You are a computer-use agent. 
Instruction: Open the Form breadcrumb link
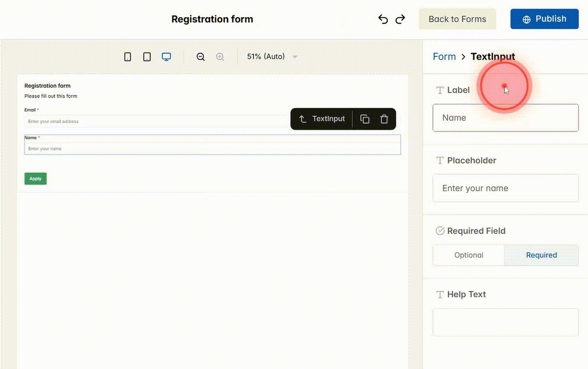coord(444,57)
